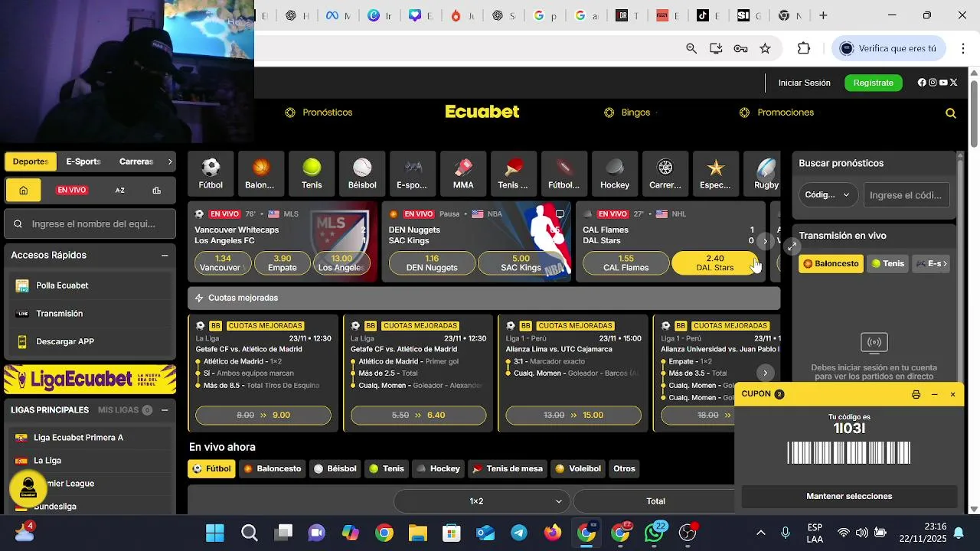980x551 pixels.
Task: Filter live now by Hockey
Action: click(x=438, y=468)
